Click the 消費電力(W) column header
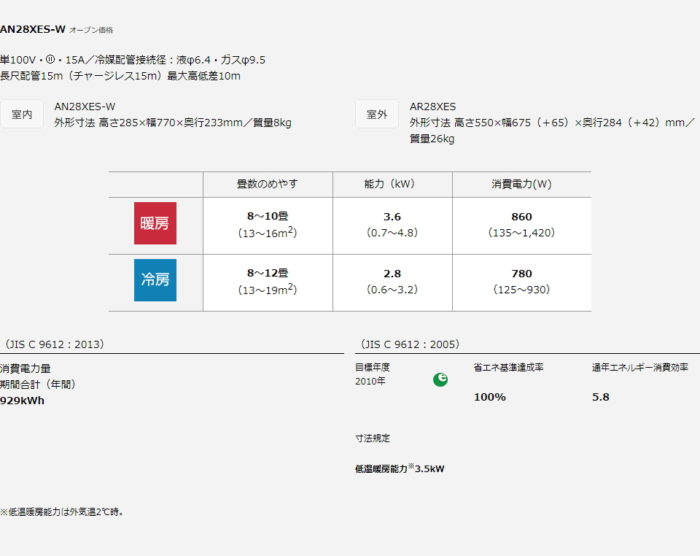This screenshot has height=556, width=700. click(x=521, y=184)
